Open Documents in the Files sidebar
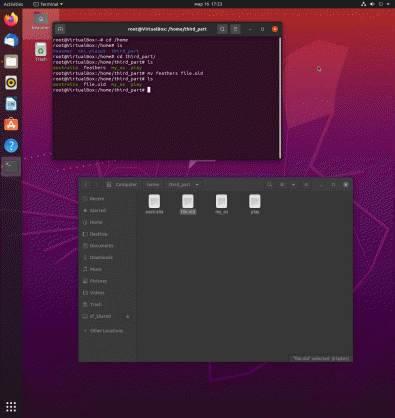Image resolution: width=395 pixels, height=418 pixels. coord(107,246)
